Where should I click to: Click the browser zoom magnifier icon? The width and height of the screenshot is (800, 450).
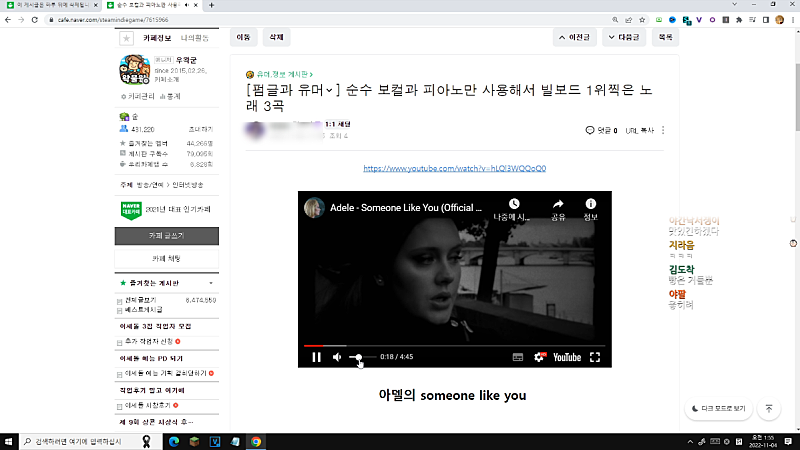(x=615, y=20)
